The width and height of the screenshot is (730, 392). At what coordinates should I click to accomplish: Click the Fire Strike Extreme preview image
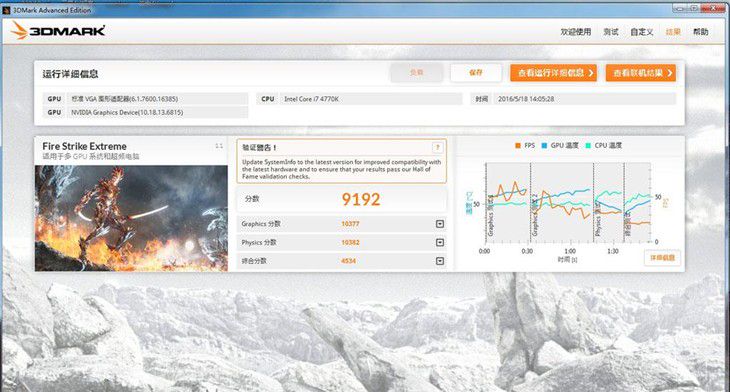tap(131, 218)
